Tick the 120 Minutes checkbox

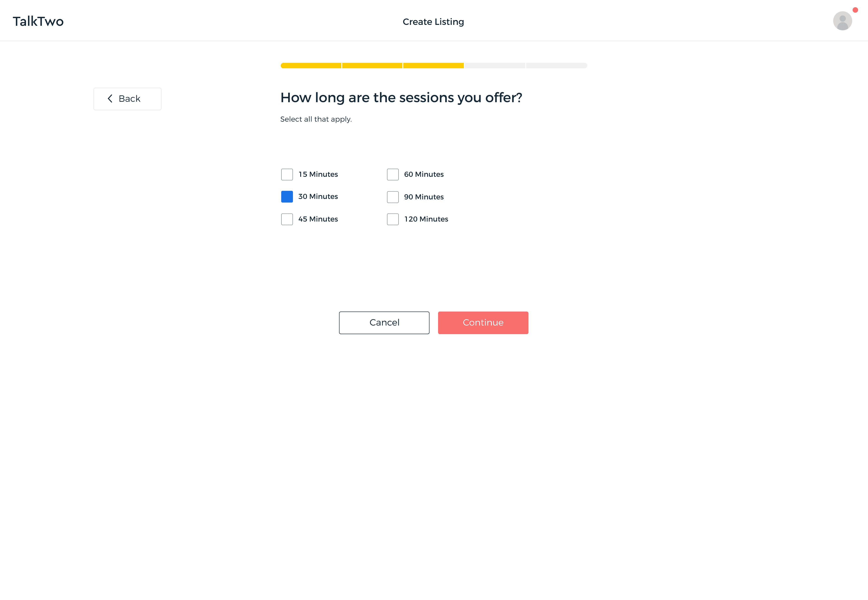point(392,219)
